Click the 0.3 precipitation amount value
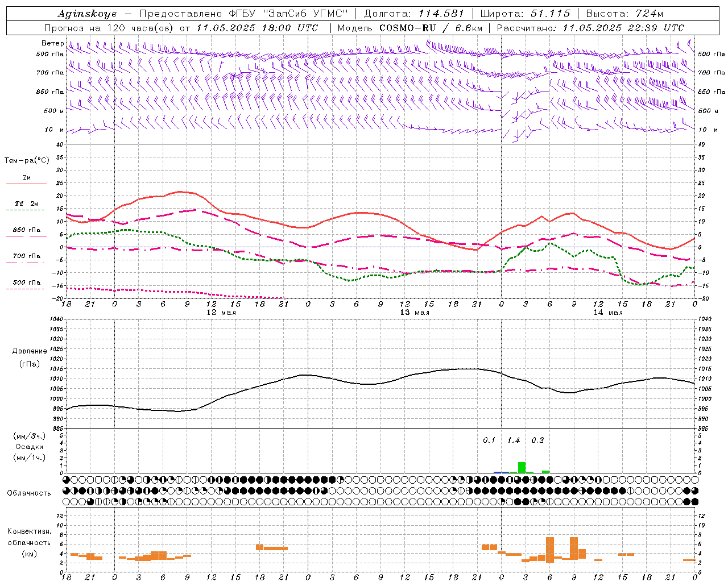The height and width of the screenshot is (582, 728). click(537, 440)
